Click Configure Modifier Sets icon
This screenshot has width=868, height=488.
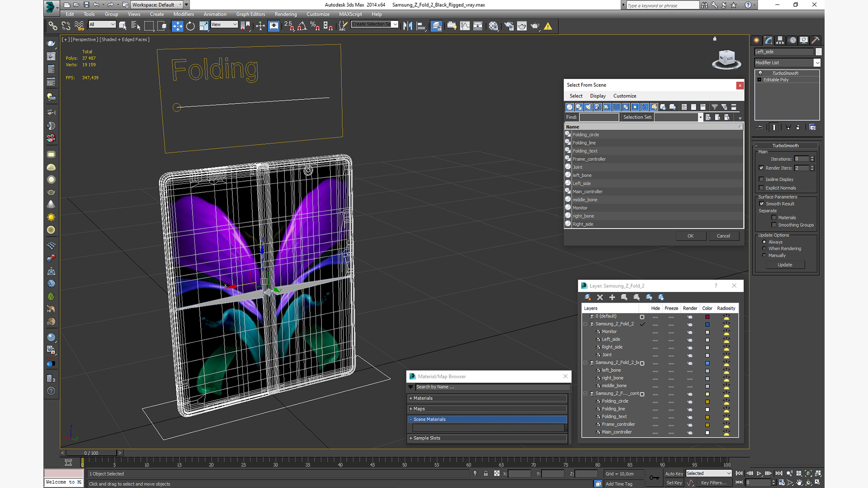(x=812, y=127)
